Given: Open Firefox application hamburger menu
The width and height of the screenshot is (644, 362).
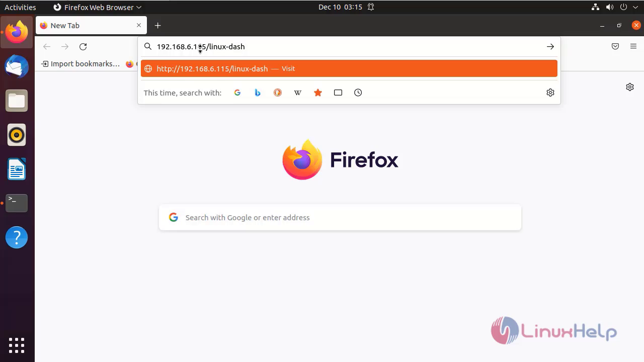Looking at the screenshot, I should tap(633, 46).
